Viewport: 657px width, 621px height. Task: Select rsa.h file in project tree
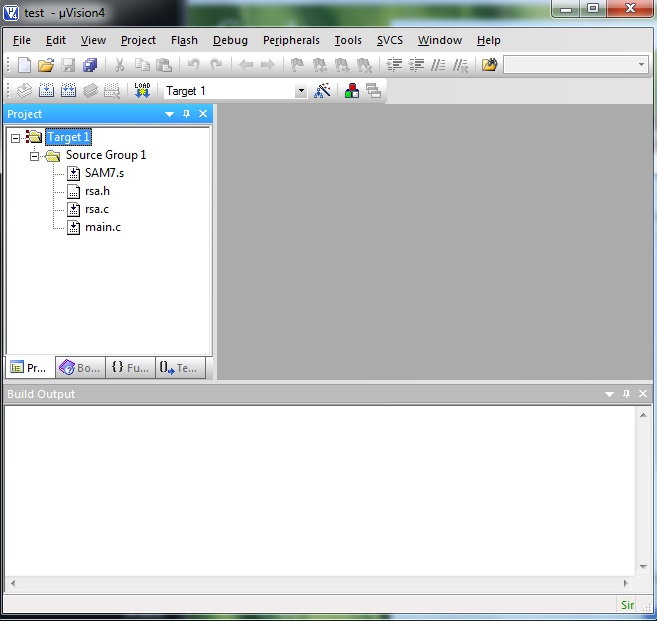point(97,191)
